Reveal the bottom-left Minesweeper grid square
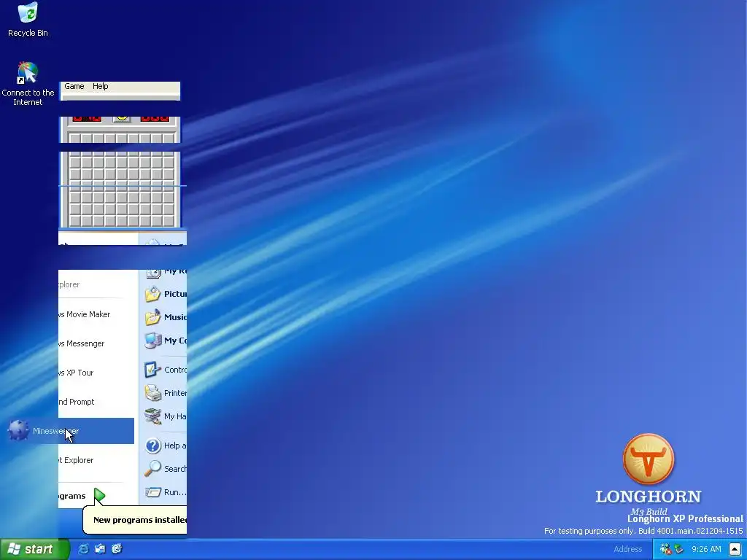 (x=75, y=221)
